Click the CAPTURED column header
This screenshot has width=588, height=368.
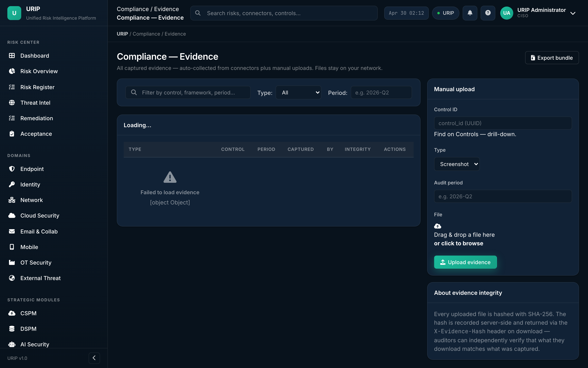[x=301, y=149]
